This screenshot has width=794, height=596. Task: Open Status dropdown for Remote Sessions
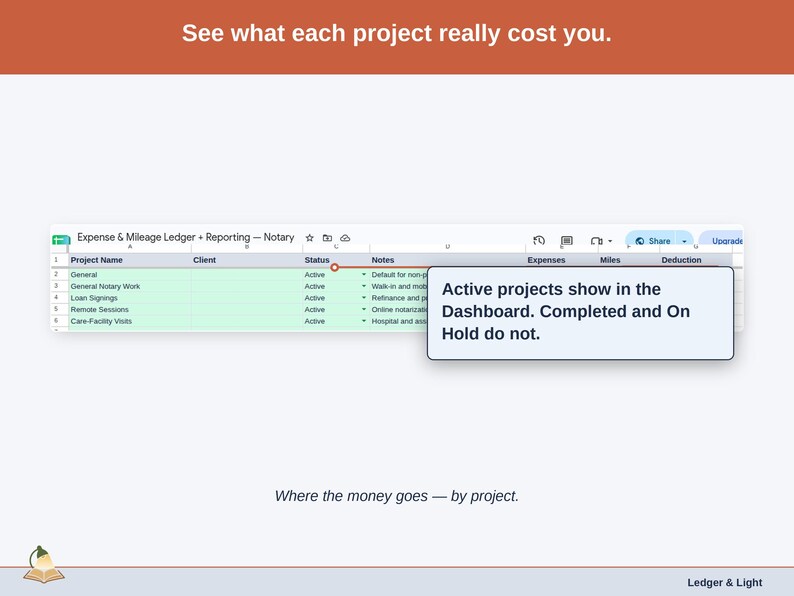point(364,309)
